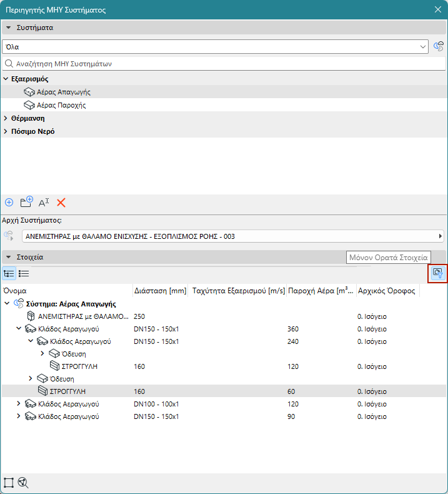Collapse the Εξαερισμός group
Image resolution: width=448 pixels, height=494 pixels.
6,79
